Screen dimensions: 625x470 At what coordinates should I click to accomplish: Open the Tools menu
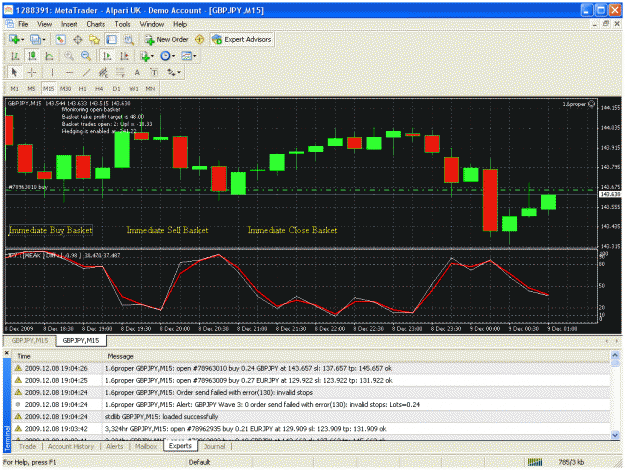point(122,24)
